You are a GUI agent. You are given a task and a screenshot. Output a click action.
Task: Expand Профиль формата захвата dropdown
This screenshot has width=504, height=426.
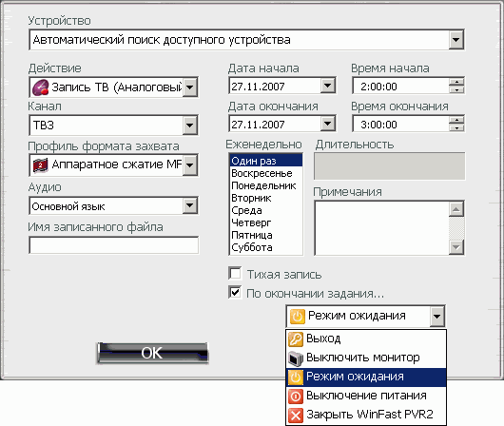click(190, 165)
